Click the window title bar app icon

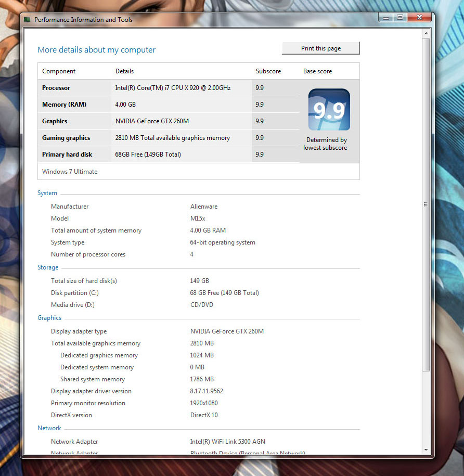click(27, 20)
